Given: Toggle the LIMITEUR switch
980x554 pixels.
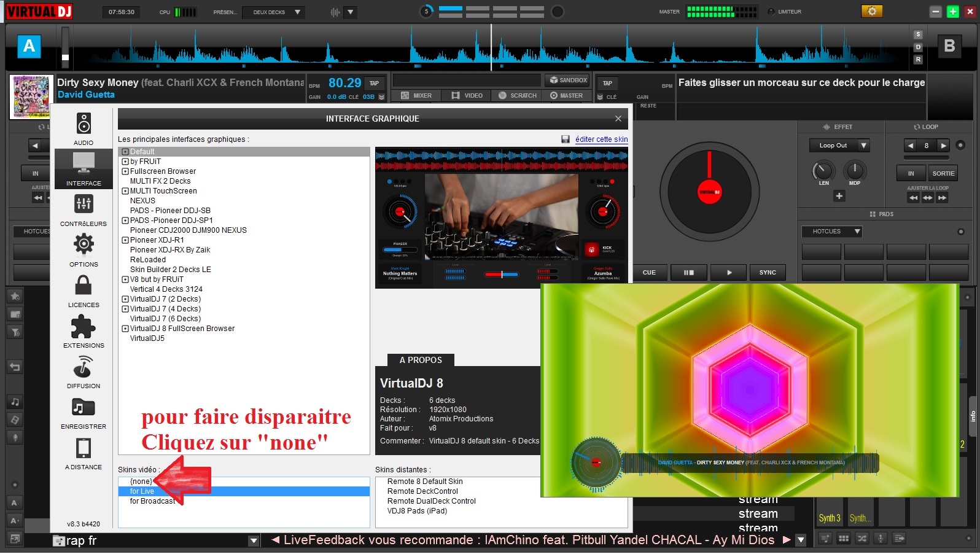Looking at the screenshot, I should point(771,12).
